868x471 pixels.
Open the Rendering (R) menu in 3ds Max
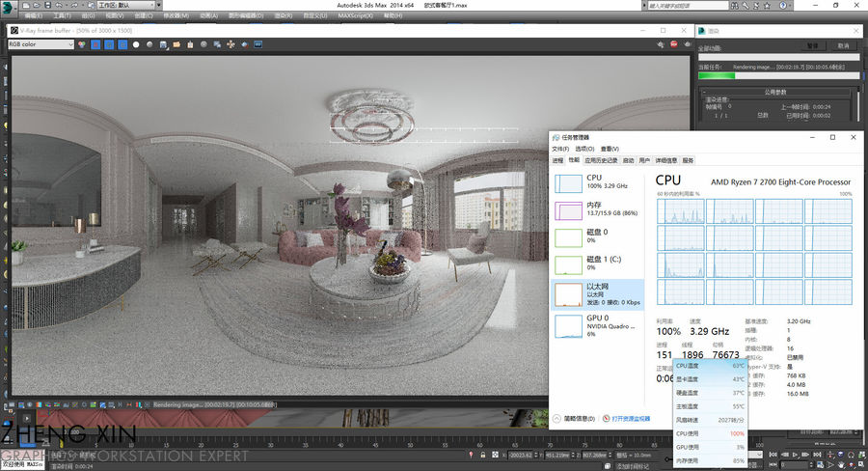point(284,15)
